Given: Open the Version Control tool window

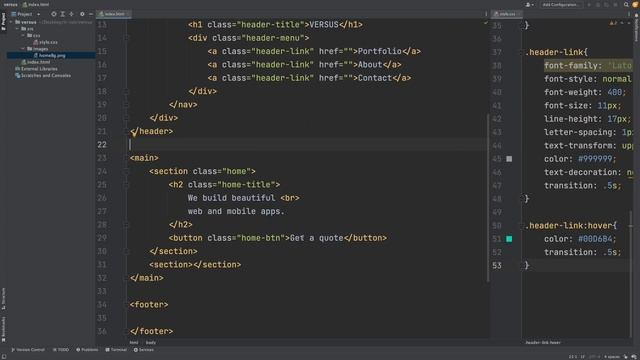Looking at the screenshot, I should click(28, 350).
